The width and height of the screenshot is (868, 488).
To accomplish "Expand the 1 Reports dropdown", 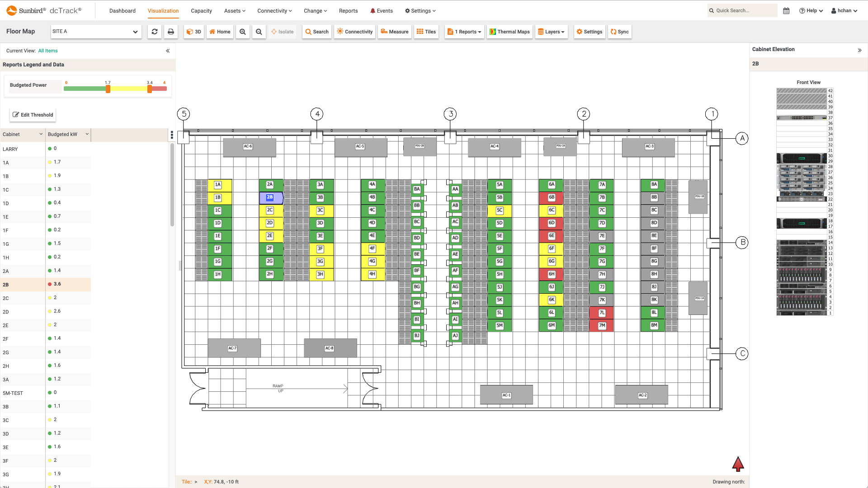I will [464, 32].
